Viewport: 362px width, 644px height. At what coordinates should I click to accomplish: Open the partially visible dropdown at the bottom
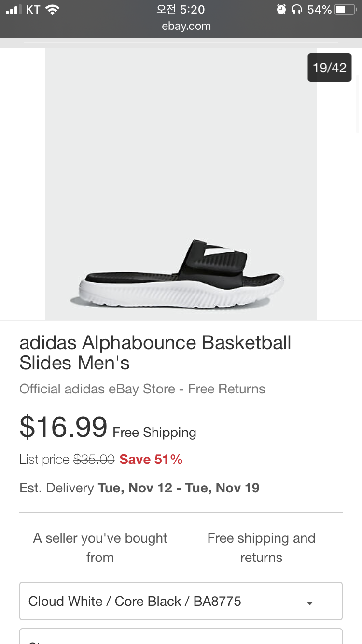coord(181,637)
